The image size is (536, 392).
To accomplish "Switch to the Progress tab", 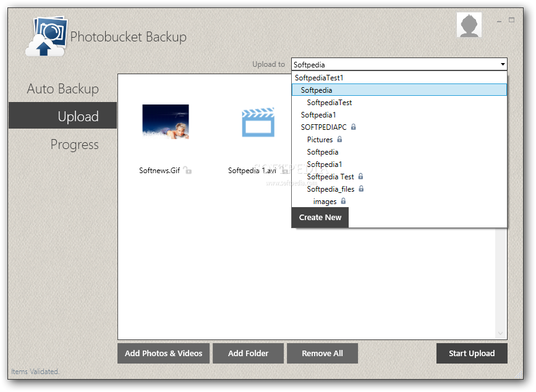I will [63, 144].
